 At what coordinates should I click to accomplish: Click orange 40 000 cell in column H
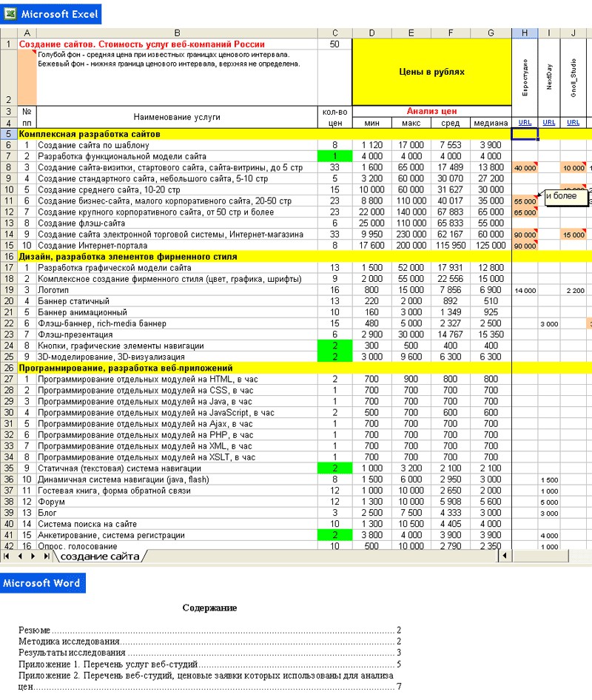pos(525,168)
